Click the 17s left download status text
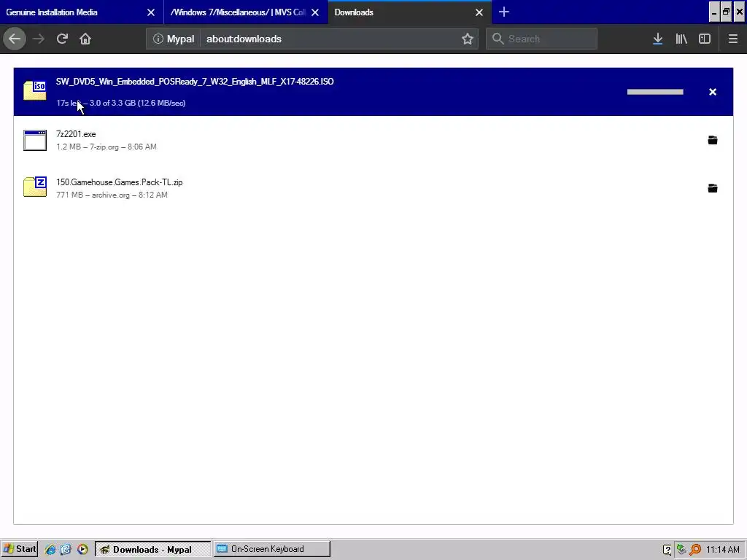 click(x=120, y=103)
